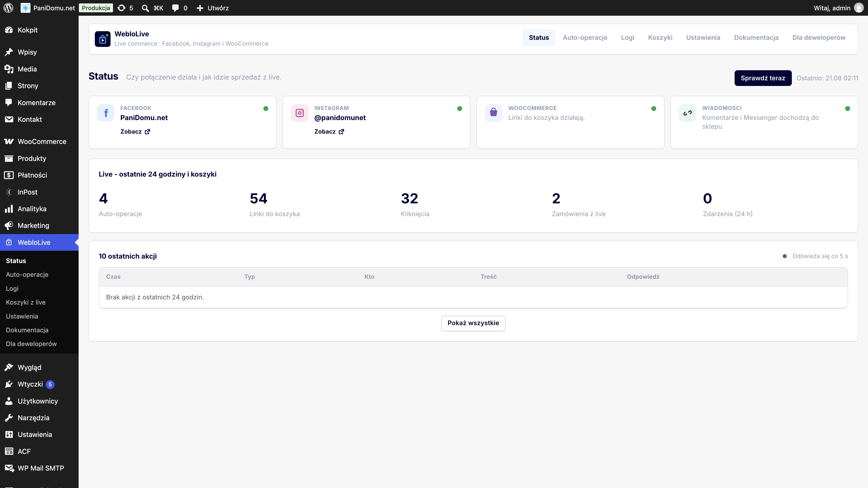Viewport: 868px width, 488px height.
Task: Click the Ostatnio: 21.08 02:11 timestamp
Action: click(x=827, y=78)
